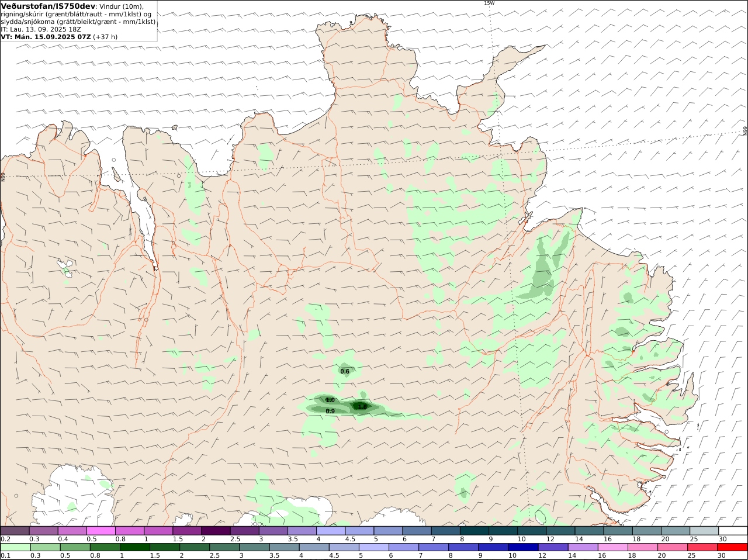This screenshot has width=748, height=560.
Task: Click the '30' tick label on the rain scale
Action: pyautogui.click(x=723, y=556)
